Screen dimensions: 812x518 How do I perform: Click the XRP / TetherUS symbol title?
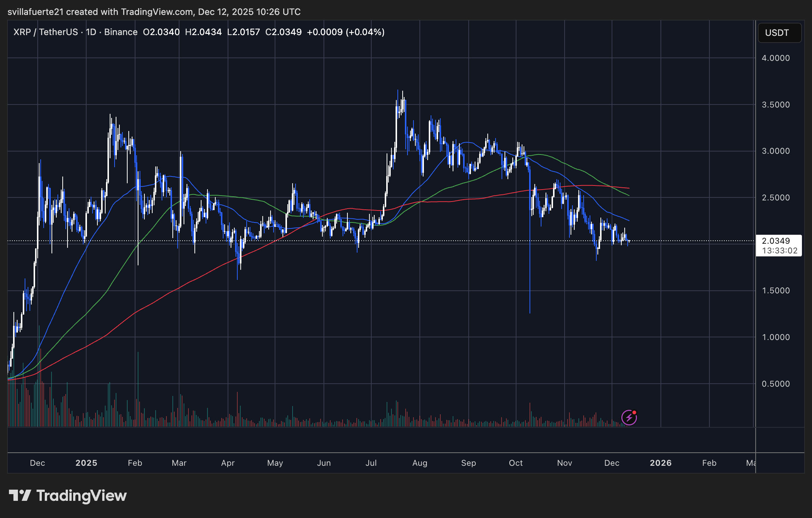[46, 32]
